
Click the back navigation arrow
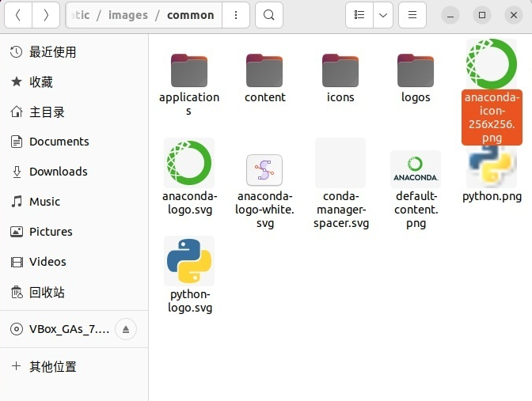(x=18, y=15)
